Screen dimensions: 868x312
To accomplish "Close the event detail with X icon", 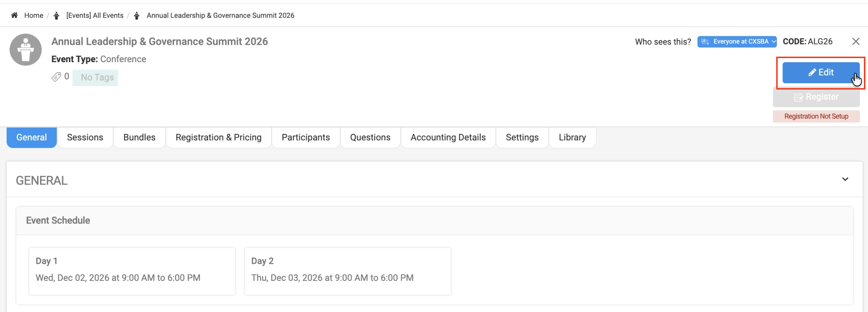I will click(855, 41).
